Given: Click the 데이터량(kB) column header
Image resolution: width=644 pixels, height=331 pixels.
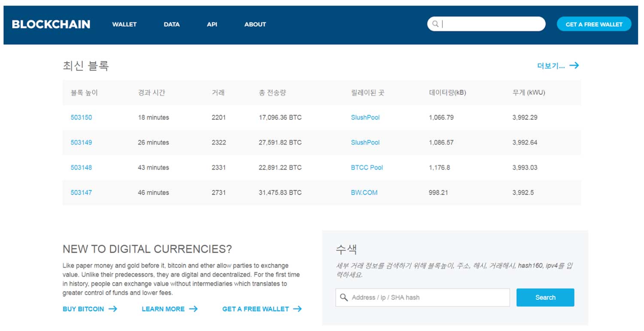Looking at the screenshot, I should (447, 92).
